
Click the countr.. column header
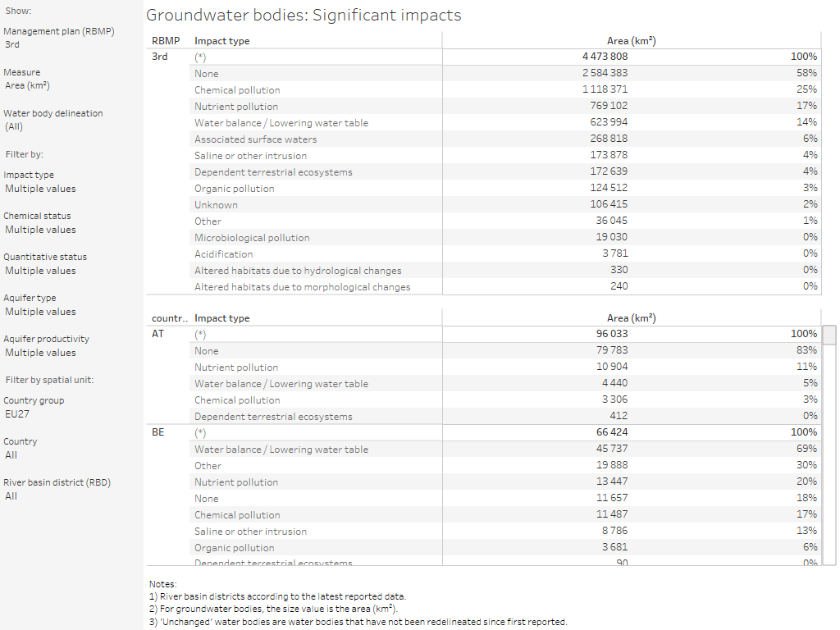coord(169,318)
